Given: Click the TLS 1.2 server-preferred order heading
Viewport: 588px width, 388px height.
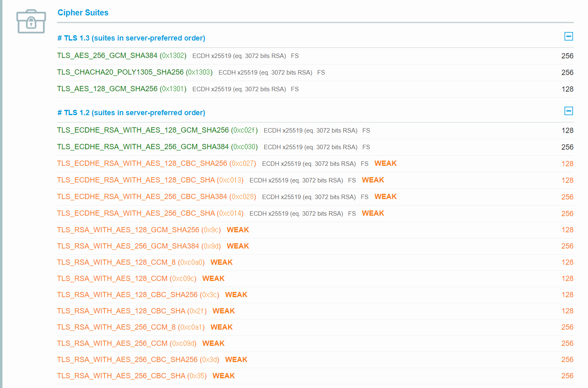Looking at the screenshot, I should coord(131,113).
